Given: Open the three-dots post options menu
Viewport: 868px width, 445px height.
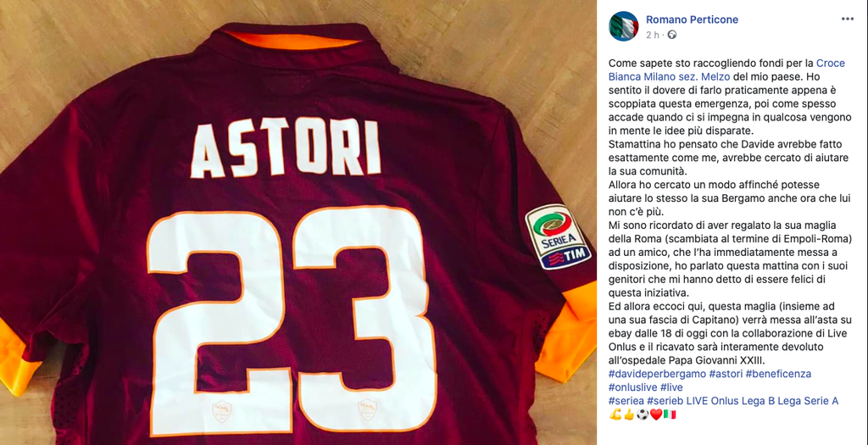Looking at the screenshot, I should (847, 19).
